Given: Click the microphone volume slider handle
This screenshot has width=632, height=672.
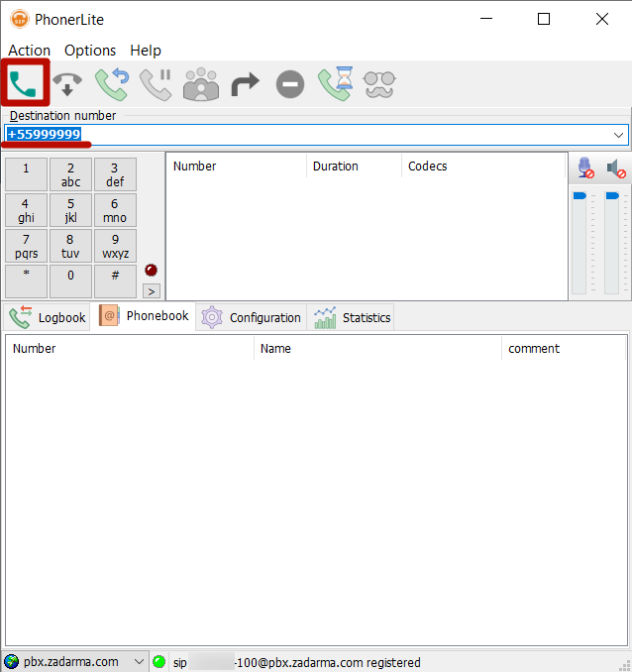Looking at the screenshot, I should (579, 196).
